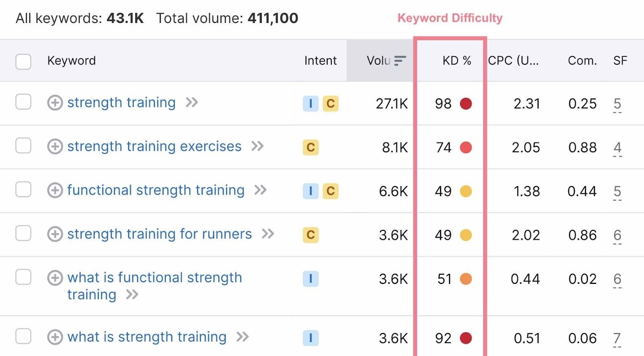Image resolution: width=644 pixels, height=356 pixels.
Task: Click the commercial intent badge next to strength training exercises
Action: [310, 147]
